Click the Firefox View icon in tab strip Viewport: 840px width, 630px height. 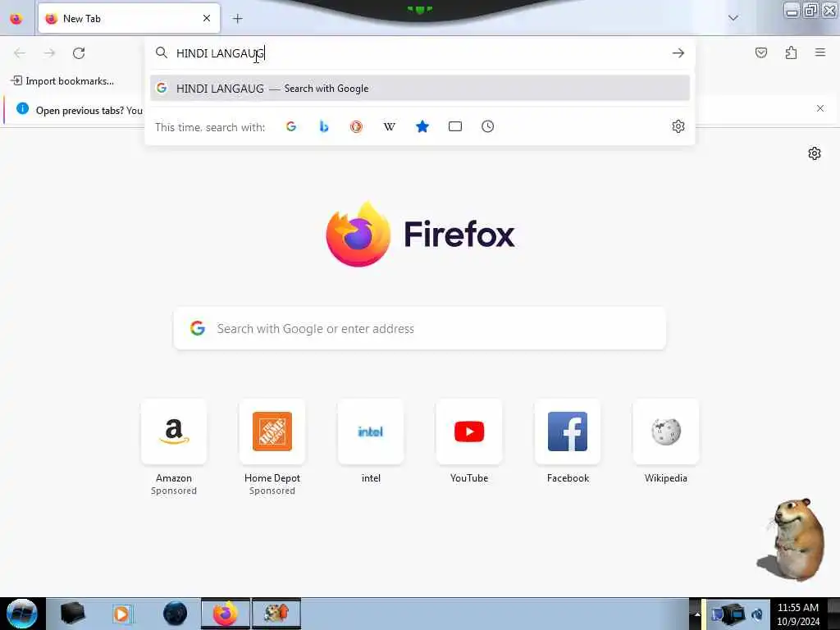coord(16,19)
